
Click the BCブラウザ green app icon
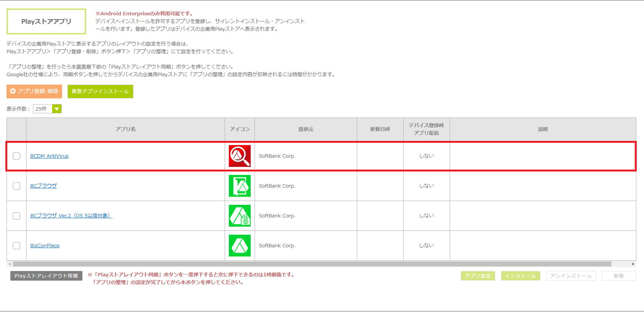(x=240, y=186)
